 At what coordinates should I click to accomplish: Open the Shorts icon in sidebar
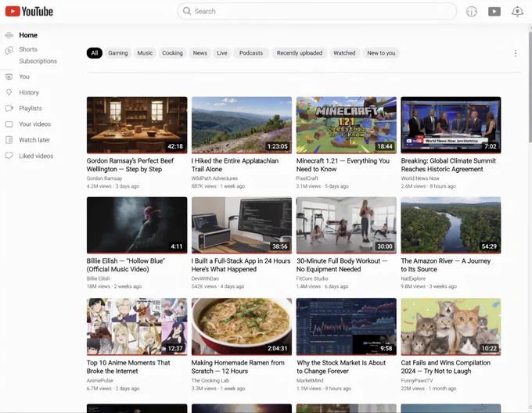pyautogui.click(x=9, y=50)
